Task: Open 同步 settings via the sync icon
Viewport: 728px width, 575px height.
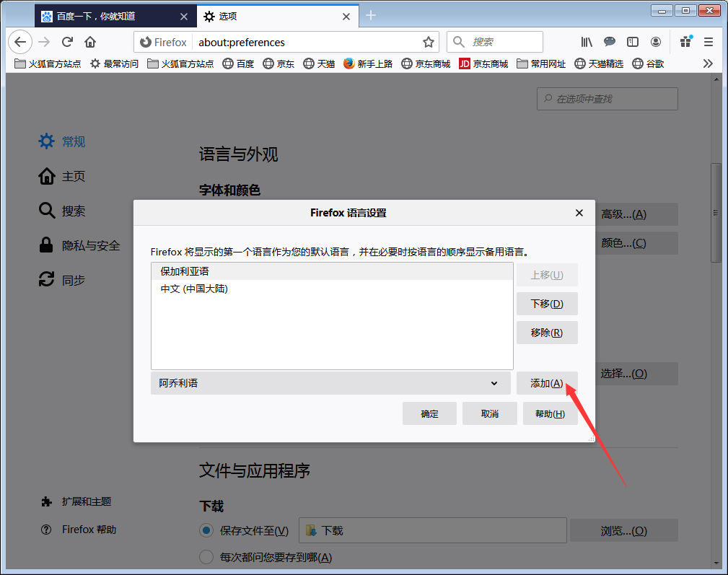Action: [45, 280]
